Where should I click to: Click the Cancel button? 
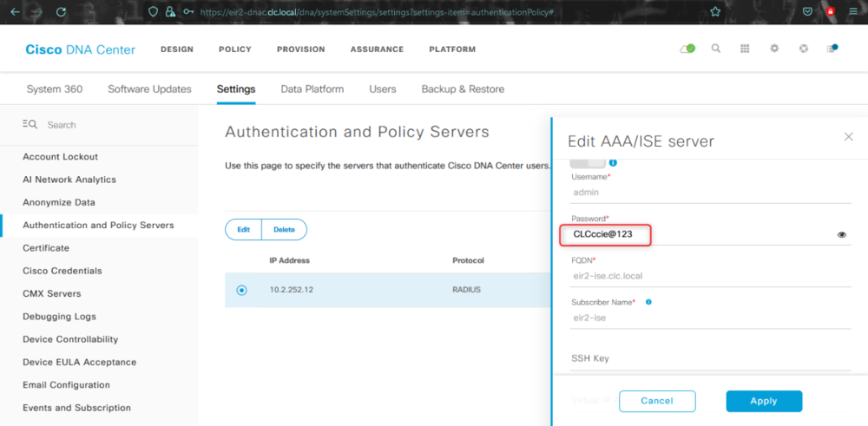tap(657, 401)
